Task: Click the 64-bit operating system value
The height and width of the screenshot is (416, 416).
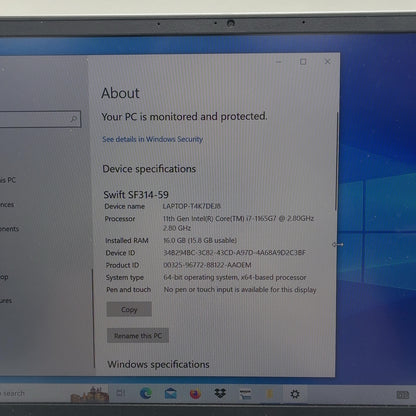Action: 235,277
